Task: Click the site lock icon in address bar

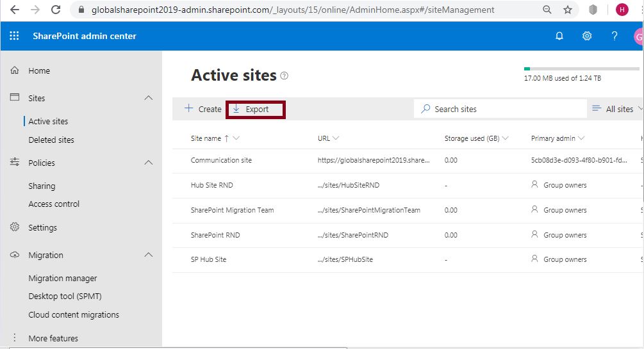Action: [81, 10]
